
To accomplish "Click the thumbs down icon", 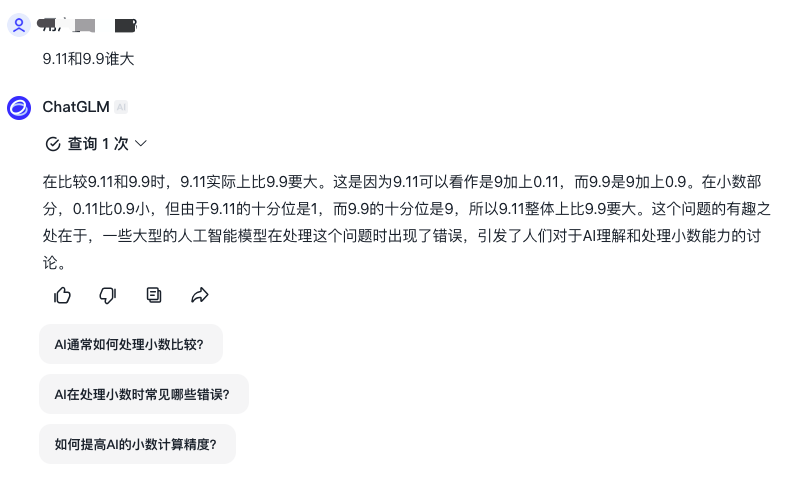I will point(108,295).
